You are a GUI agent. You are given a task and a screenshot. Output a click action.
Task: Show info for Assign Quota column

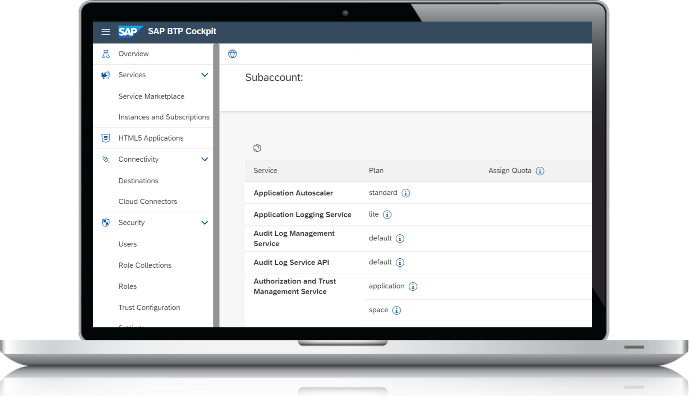[x=540, y=171]
